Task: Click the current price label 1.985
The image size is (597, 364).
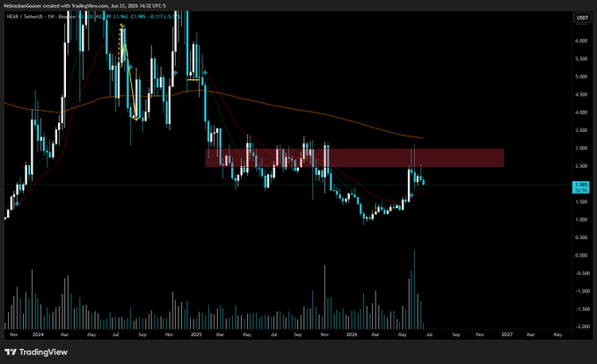Action: click(581, 185)
